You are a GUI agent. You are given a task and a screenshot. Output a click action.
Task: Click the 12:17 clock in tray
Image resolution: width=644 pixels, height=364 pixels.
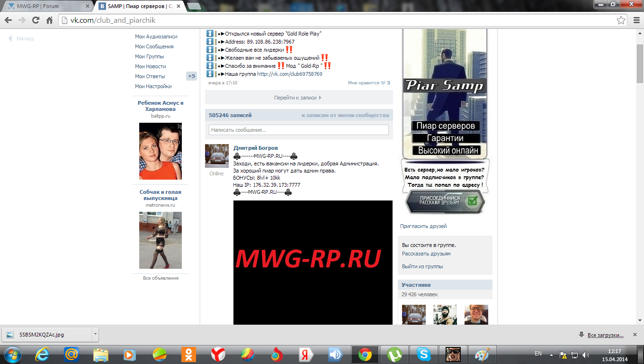[x=615, y=351]
